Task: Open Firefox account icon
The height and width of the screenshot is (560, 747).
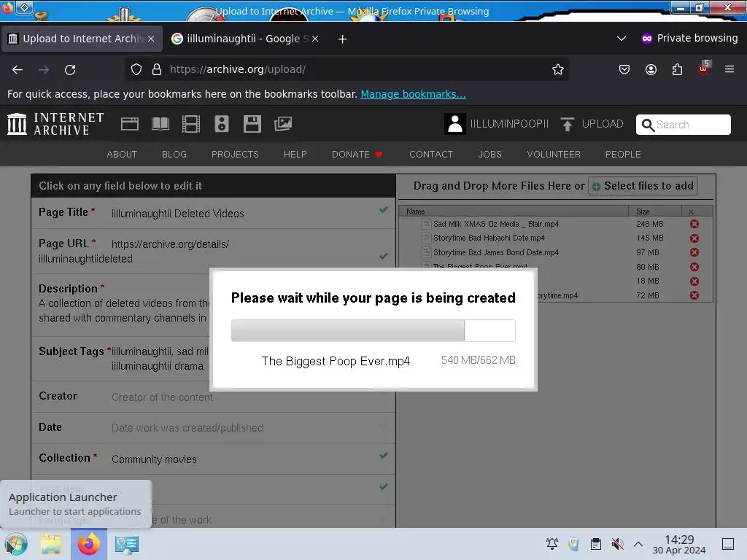Action: coord(651,69)
